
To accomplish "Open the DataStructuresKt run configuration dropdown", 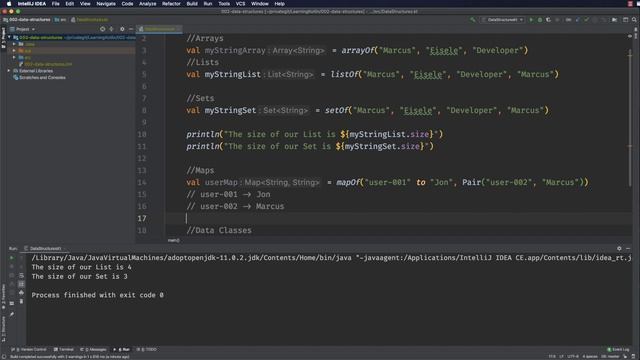I will (x=502, y=20).
